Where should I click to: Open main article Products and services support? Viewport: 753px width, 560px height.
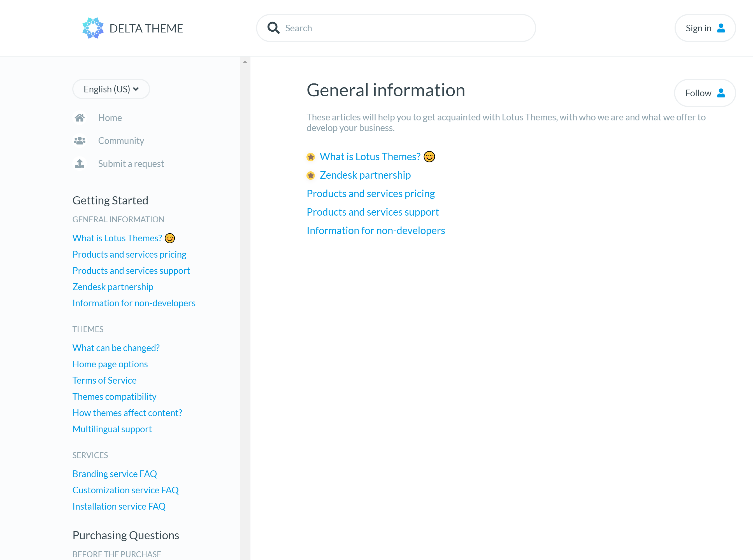point(373,212)
